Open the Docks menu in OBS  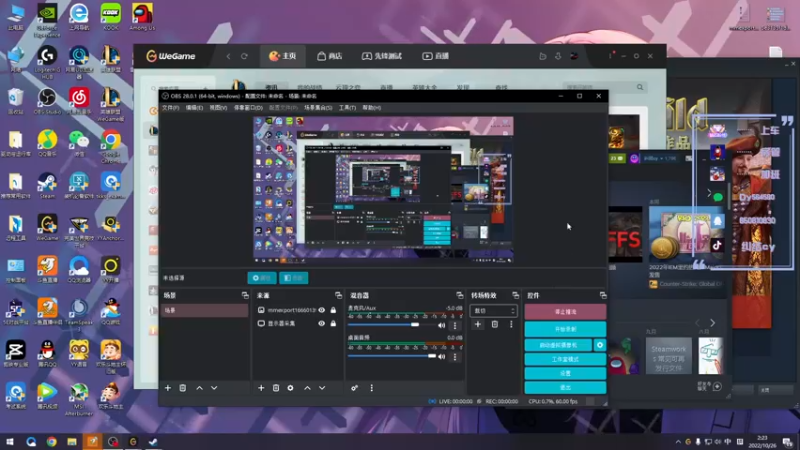click(x=248, y=108)
